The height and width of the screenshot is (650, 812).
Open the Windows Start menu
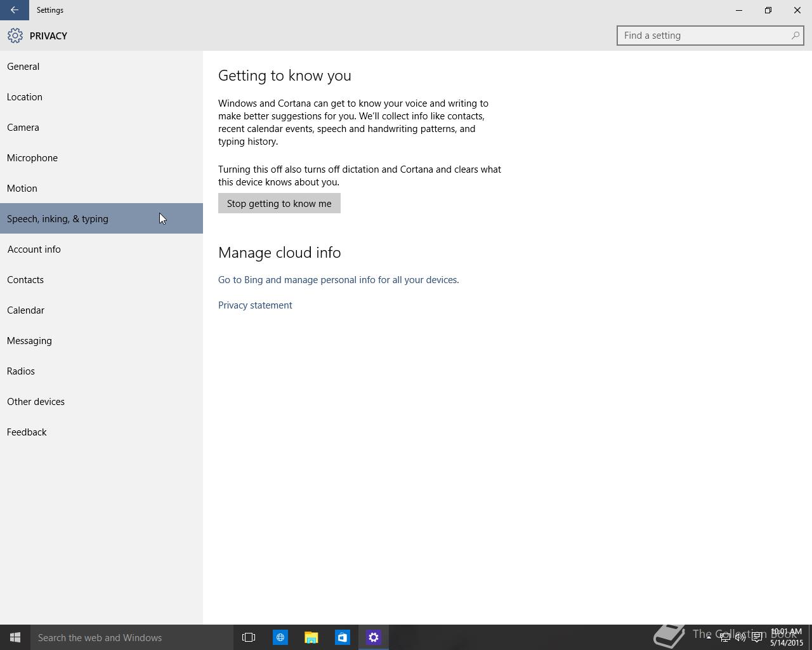click(x=15, y=637)
